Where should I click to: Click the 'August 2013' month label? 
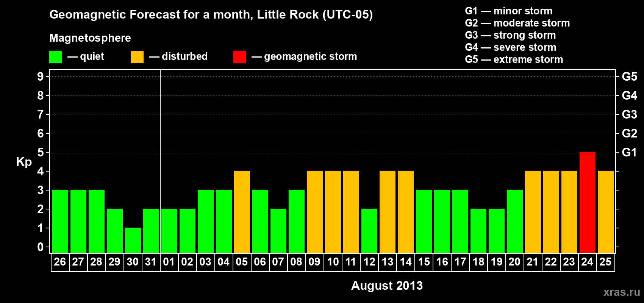point(387,286)
